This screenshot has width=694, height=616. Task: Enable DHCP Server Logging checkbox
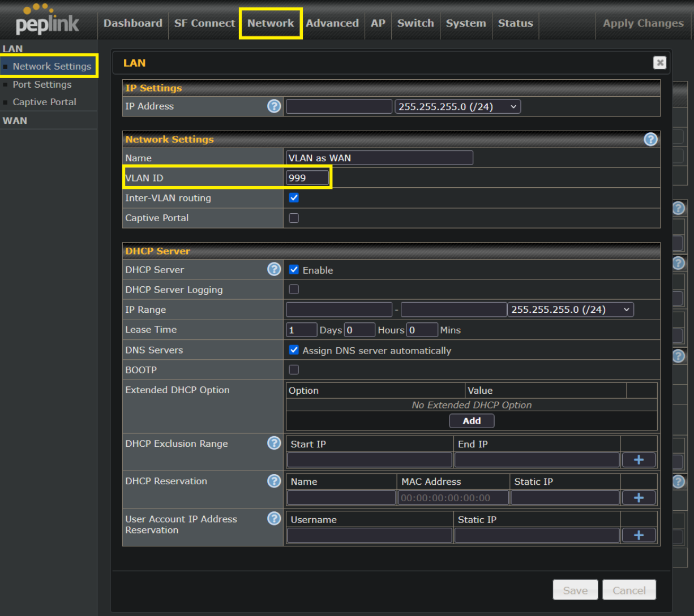tap(294, 290)
